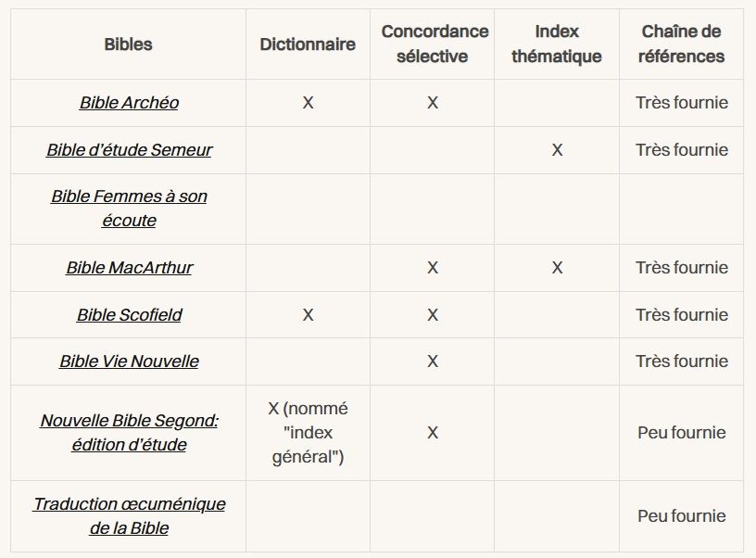Screen dimensions: 756x558
Task: Click 'Très fournie' in Bible Vie Nouvelle row
Action: (x=681, y=361)
